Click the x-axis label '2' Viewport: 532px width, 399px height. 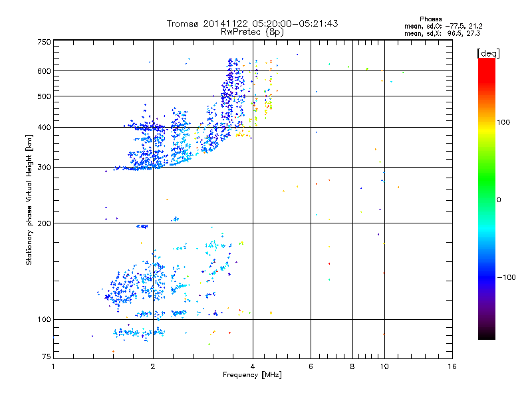153,366
